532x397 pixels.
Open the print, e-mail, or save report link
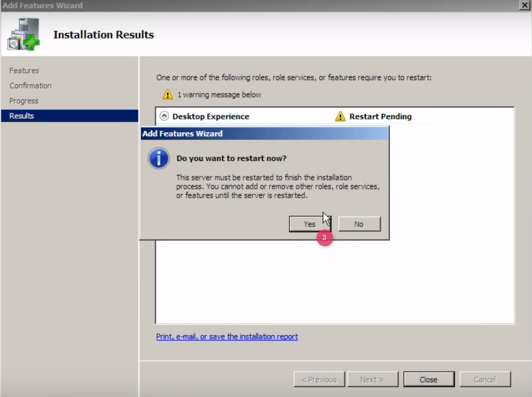pos(227,337)
